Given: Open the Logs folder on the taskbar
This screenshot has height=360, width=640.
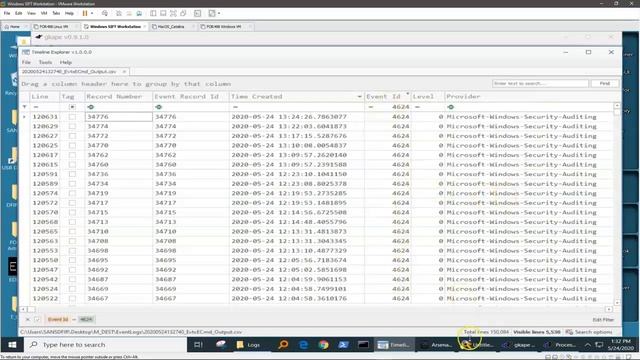Looking at the screenshot, I should 248,345.
